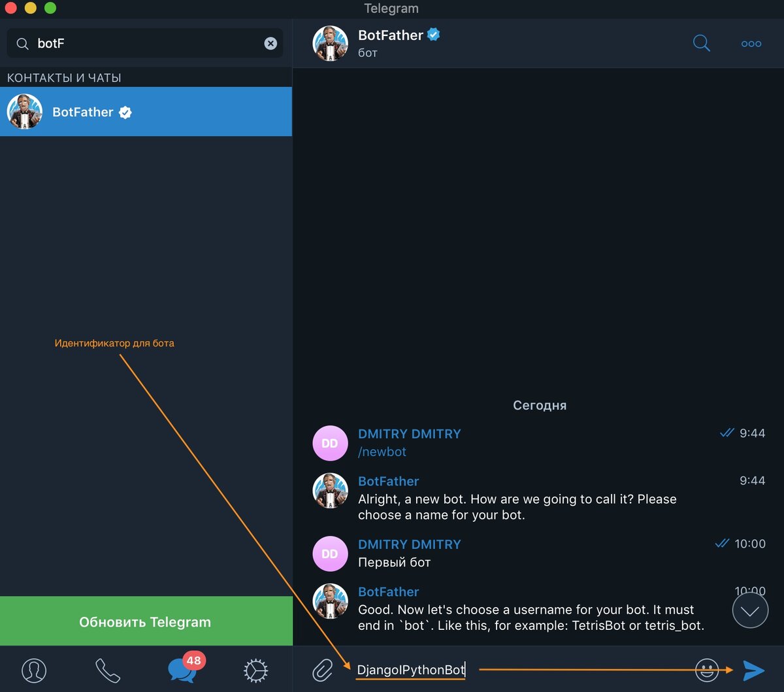Click the verified badge beside BotFather in the header

(x=433, y=35)
